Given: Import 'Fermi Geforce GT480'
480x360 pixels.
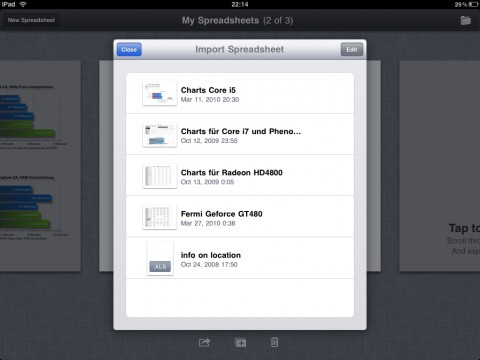Looking at the screenshot, I should coord(240,217).
